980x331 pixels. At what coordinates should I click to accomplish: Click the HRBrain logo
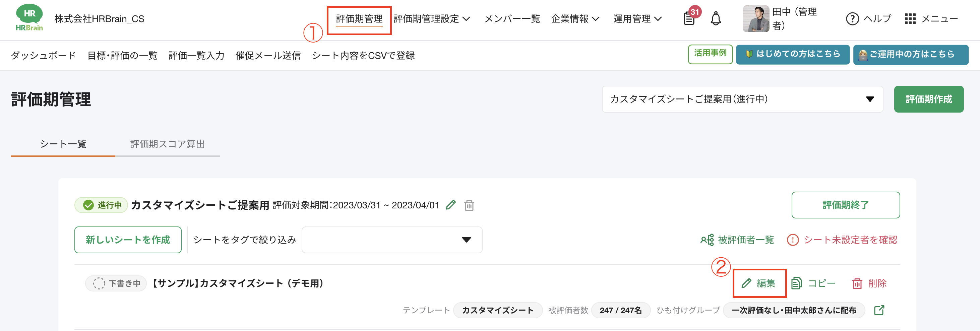click(x=29, y=17)
